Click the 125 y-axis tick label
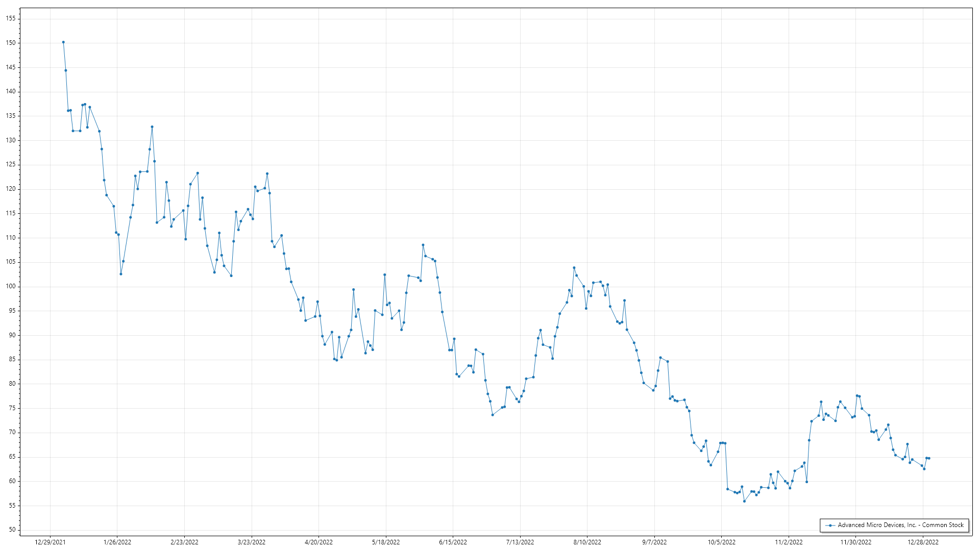Image resolution: width=980 pixels, height=551 pixels. pyautogui.click(x=11, y=165)
